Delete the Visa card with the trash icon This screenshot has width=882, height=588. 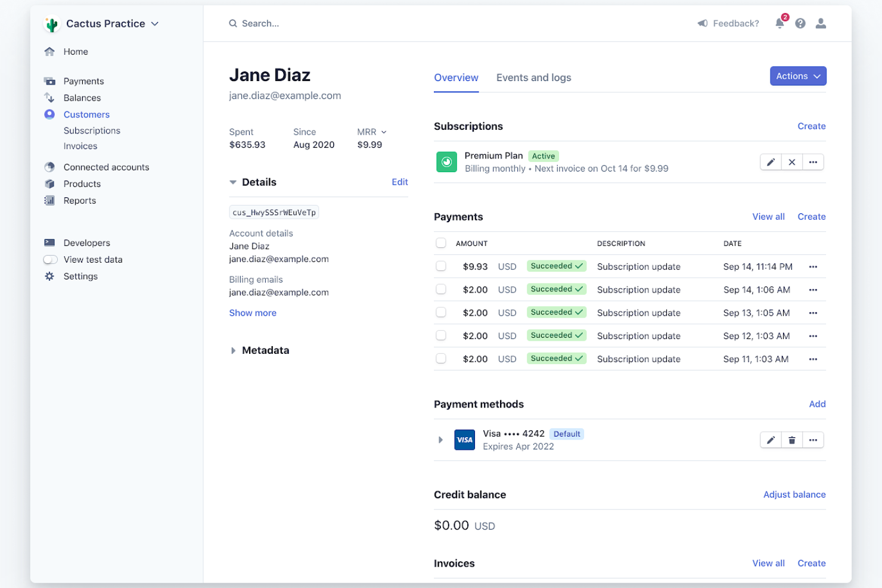coord(792,440)
